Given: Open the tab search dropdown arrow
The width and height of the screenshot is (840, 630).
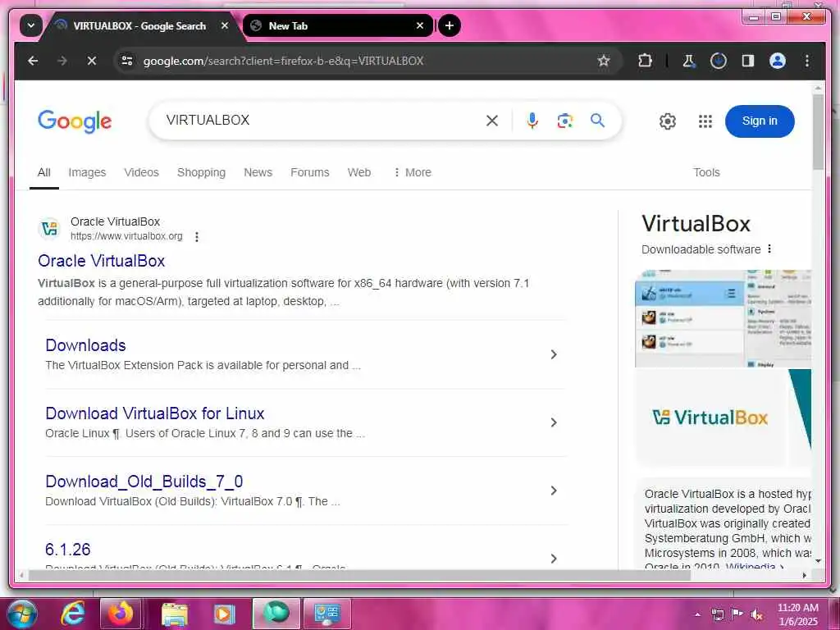Looking at the screenshot, I should coord(31,25).
